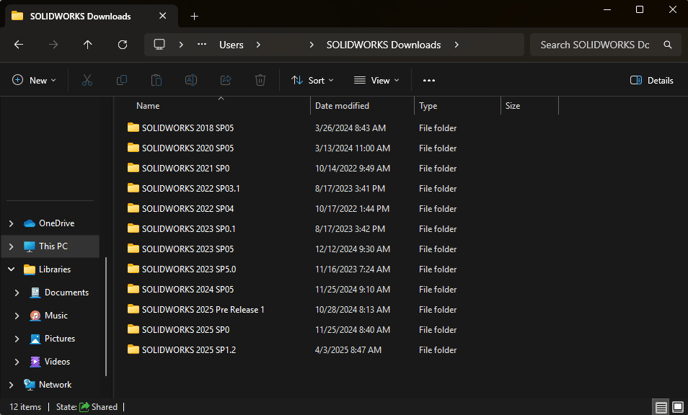The image size is (688, 415).
Task: Click chevron after SOLIDWORKS Downloads breadcrumb
Action: pyautogui.click(x=456, y=45)
